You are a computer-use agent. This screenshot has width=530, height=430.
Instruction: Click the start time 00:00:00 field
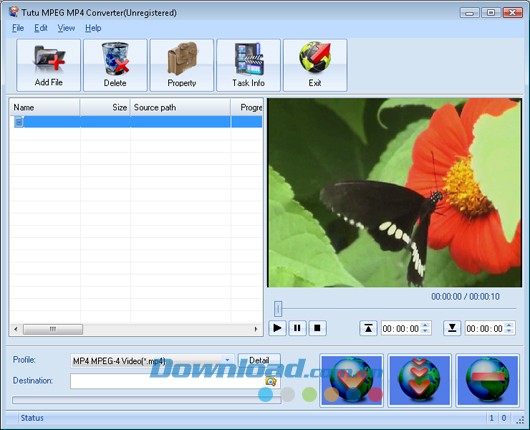(x=401, y=328)
